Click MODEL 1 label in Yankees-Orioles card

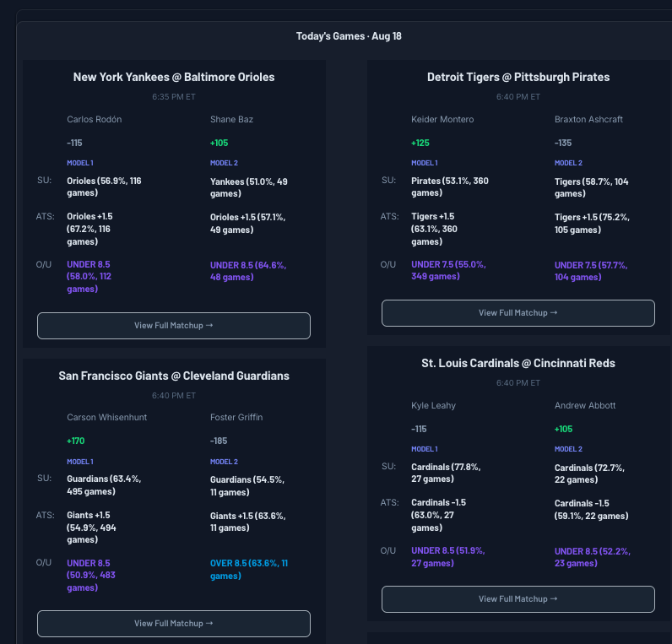(80, 163)
